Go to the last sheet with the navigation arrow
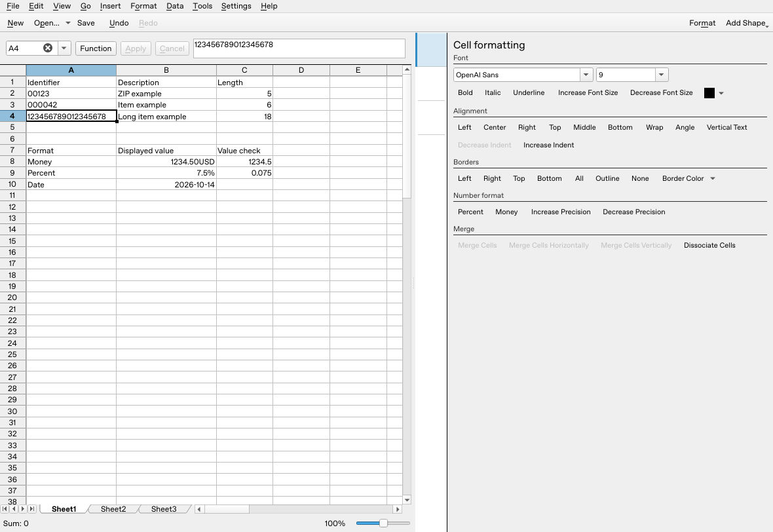This screenshot has width=773, height=532. click(32, 509)
